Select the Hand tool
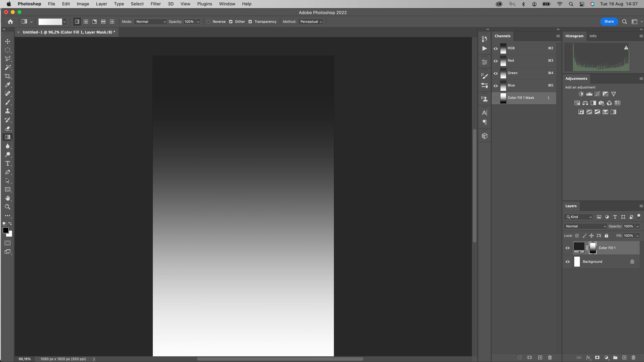This screenshot has width=644, height=362. (x=8, y=198)
